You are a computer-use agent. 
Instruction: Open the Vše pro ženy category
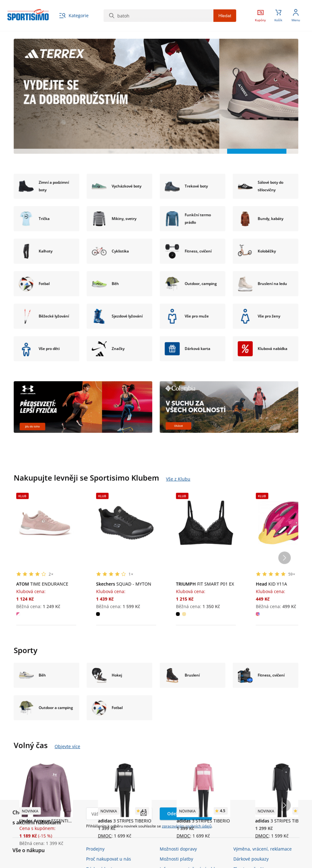coord(265,316)
